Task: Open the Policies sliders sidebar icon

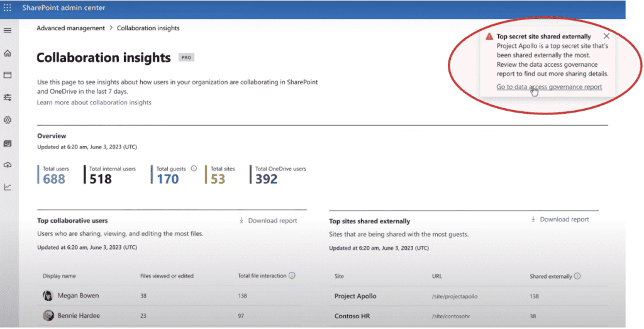Action: [x=8, y=98]
